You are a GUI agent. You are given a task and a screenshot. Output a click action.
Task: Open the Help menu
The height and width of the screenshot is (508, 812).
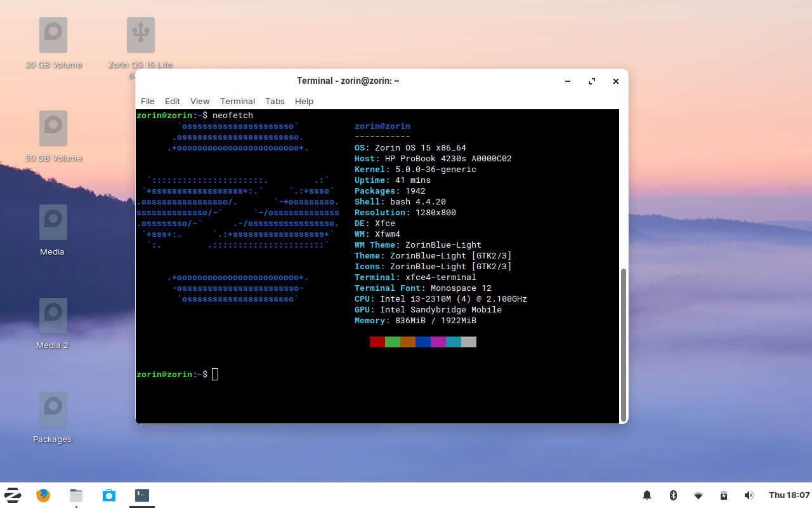[304, 101]
